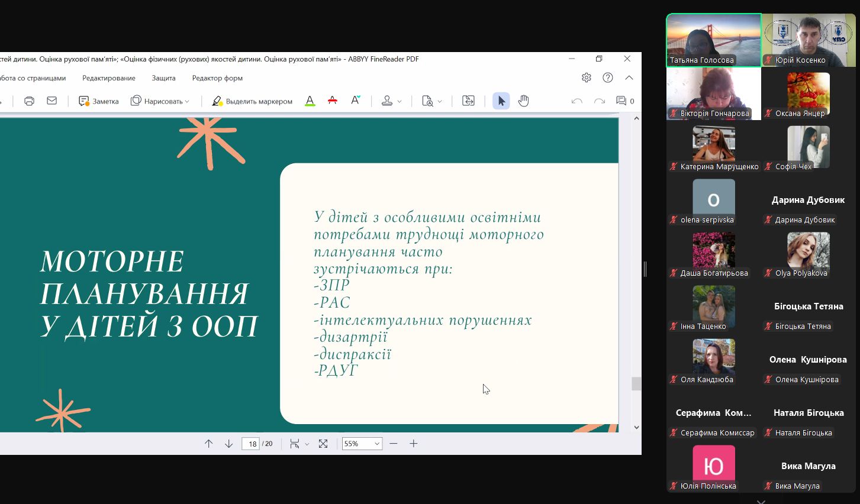Select the hand pan tool
The width and height of the screenshot is (860, 504).
pos(523,101)
